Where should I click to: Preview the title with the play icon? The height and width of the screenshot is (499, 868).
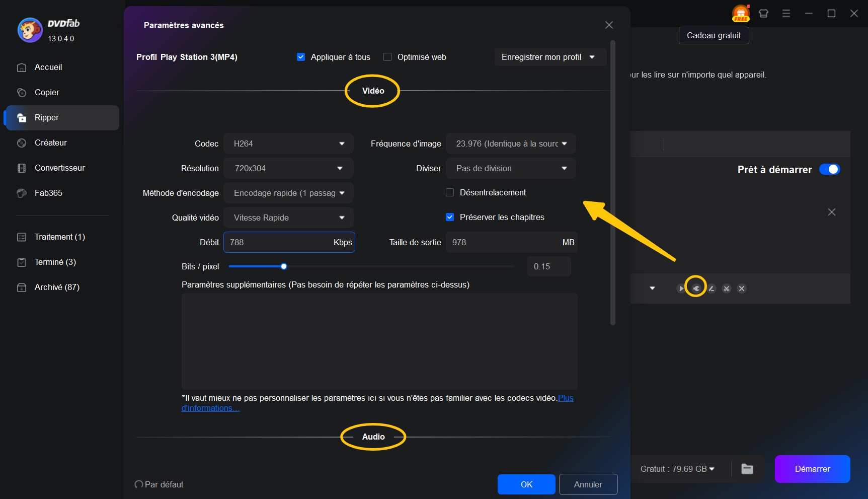click(680, 289)
